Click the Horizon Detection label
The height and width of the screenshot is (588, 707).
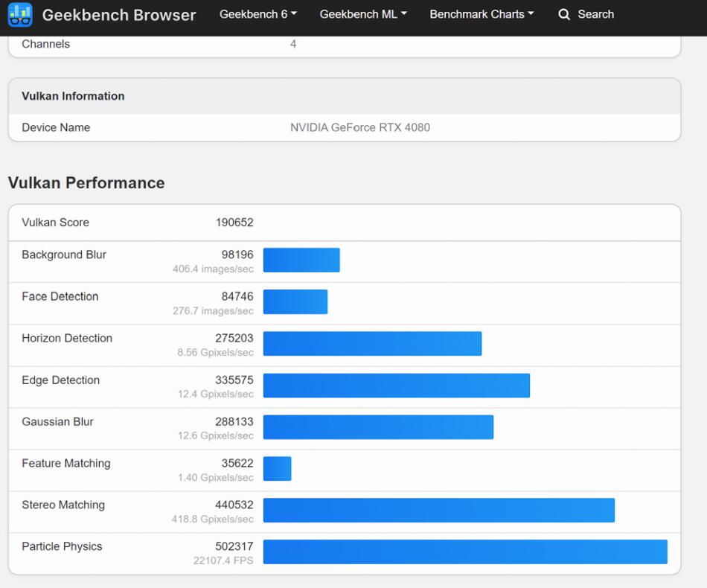[x=67, y=338]
